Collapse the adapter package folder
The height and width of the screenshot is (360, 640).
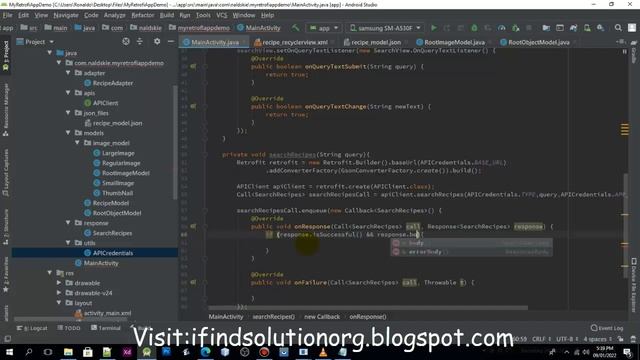68,73
